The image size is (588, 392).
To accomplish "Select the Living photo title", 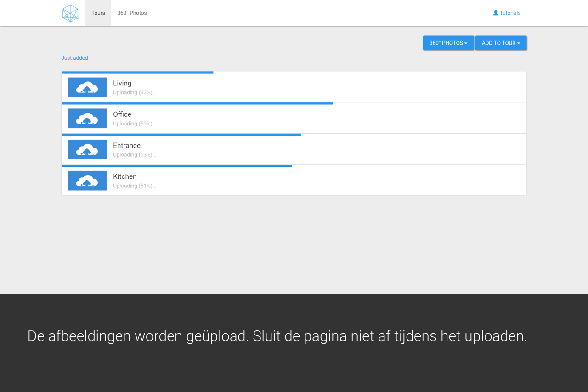I will [x=122, y=83].
